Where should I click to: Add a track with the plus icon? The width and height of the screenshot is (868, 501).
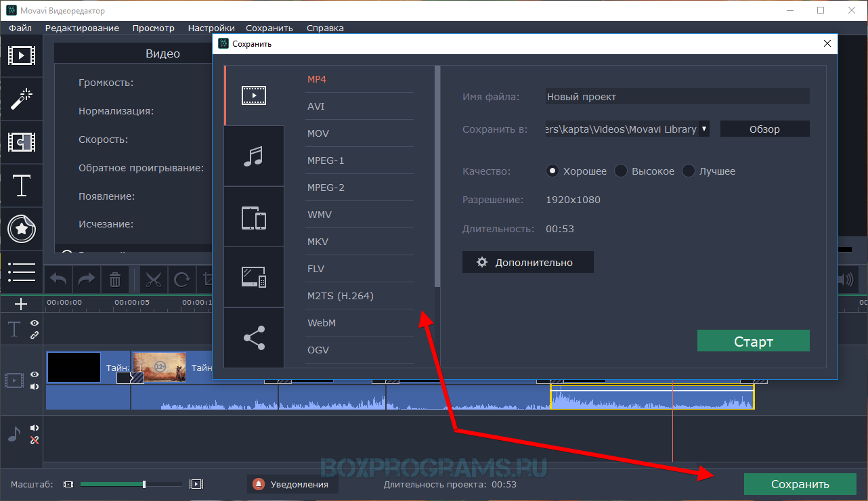(21, 304)
